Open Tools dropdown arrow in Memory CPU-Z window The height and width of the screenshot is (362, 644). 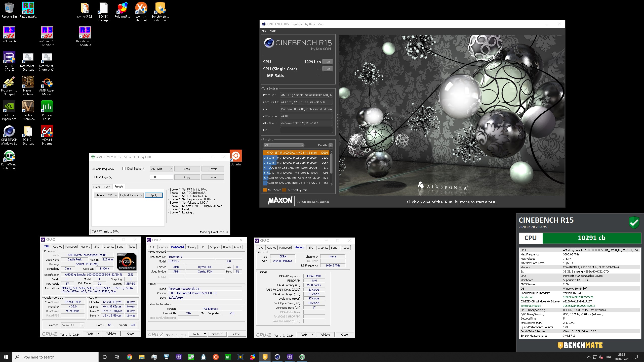point(313,335)
